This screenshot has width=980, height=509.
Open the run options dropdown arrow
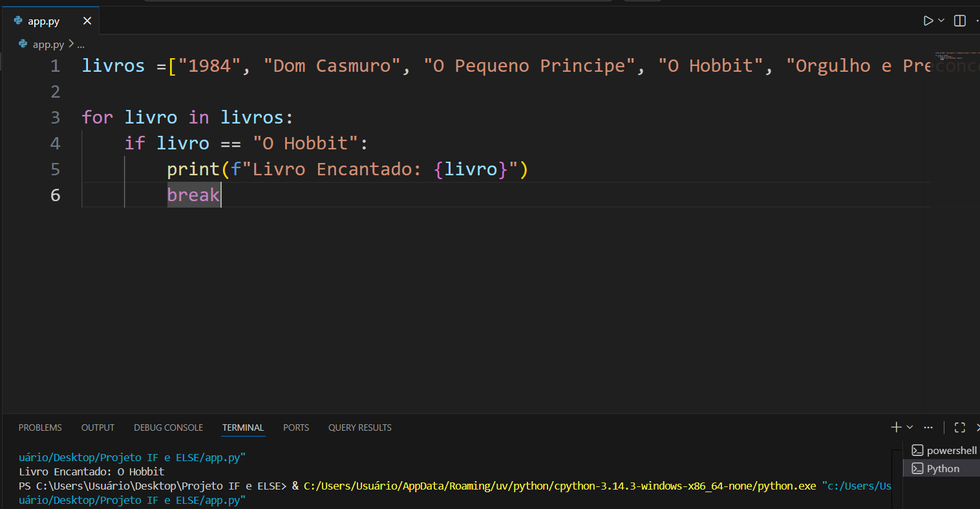coord(941,21)
